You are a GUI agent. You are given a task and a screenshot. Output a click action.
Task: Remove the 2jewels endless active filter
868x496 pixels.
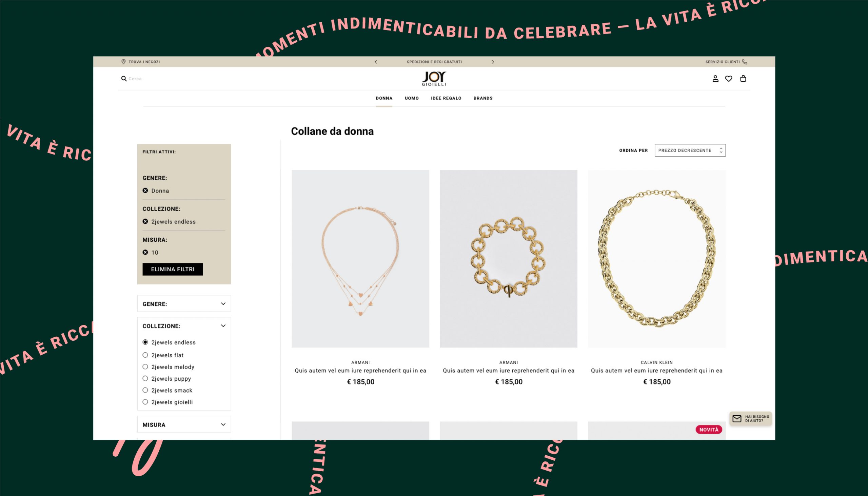click(x=145, y=221)
